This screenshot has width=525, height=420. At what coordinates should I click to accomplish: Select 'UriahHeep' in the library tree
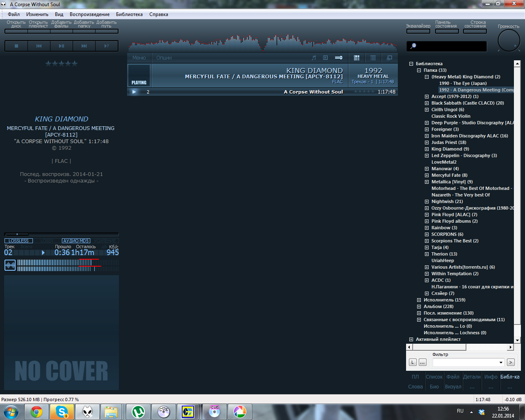[x=443, y=260]
